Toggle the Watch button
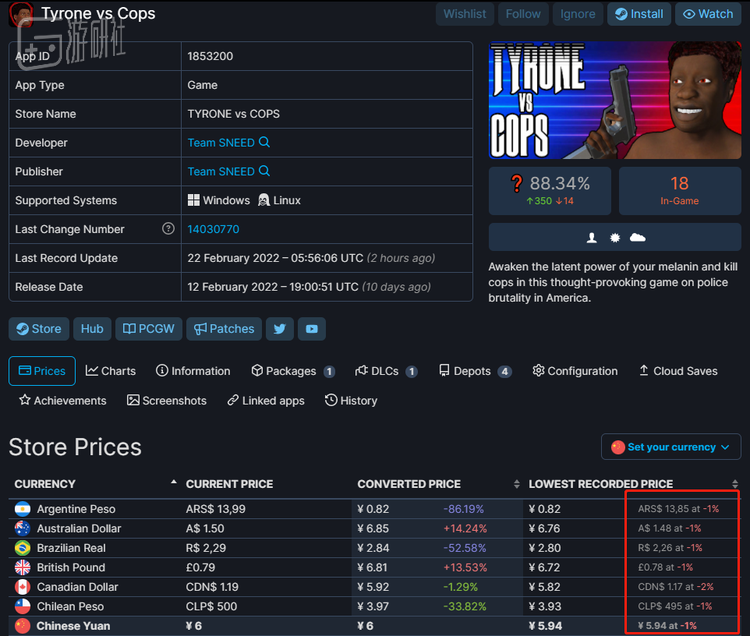The height and width of the screenshot is (636, 750). pyautogui.click(x=708, y=14)
